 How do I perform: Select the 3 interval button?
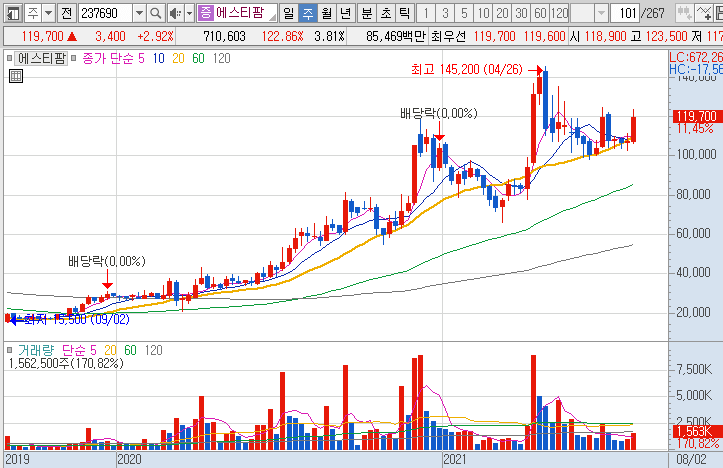pyautogui.click(x=445, y=13)
